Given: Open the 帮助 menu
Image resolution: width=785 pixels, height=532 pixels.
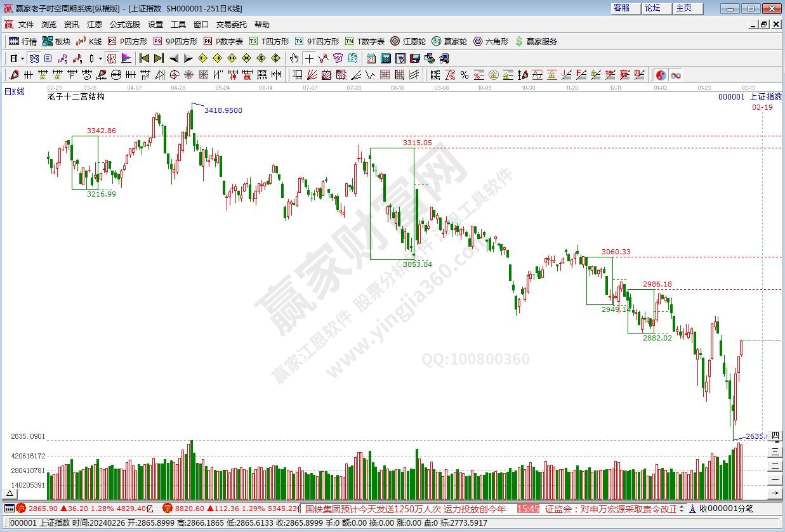Looking at the screenshot, I should (262, 25).
